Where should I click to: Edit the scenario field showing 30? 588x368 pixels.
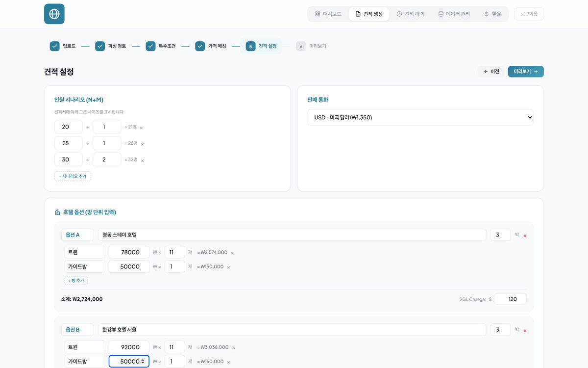(x=69, y=159)
